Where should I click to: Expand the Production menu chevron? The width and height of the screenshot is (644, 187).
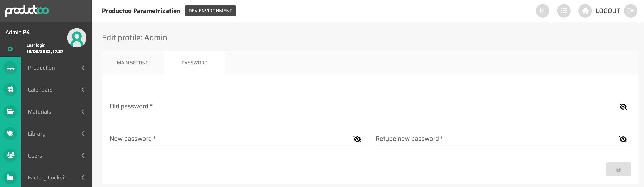point(83,68)
